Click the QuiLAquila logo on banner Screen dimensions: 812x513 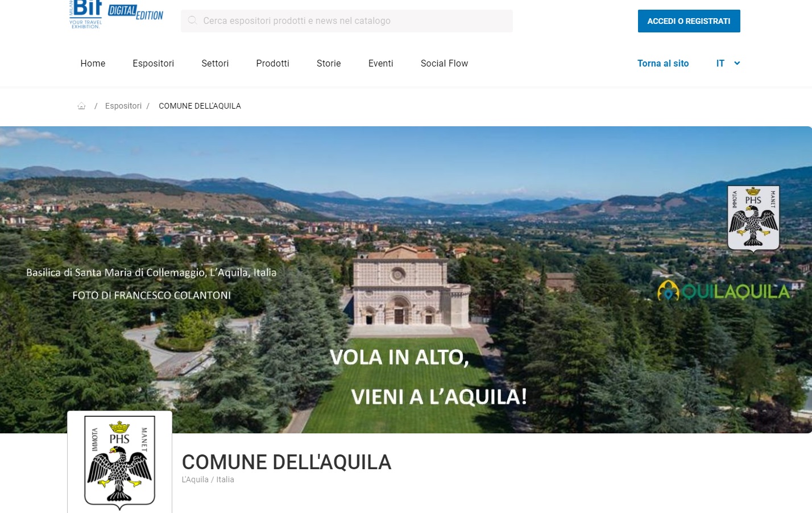[724, 291]
